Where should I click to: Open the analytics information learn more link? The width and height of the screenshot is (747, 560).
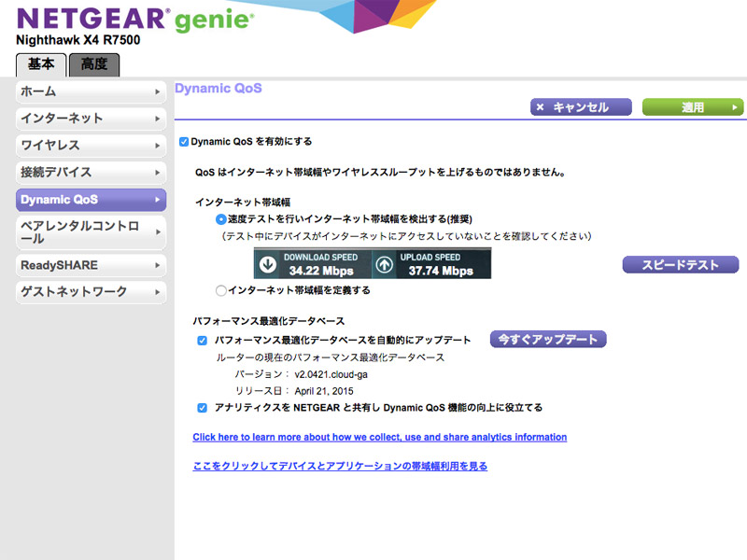click(379, 437)
